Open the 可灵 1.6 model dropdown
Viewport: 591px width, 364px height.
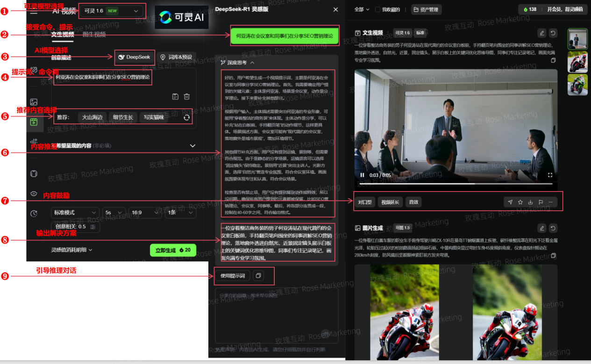click(x=112, y=11)
